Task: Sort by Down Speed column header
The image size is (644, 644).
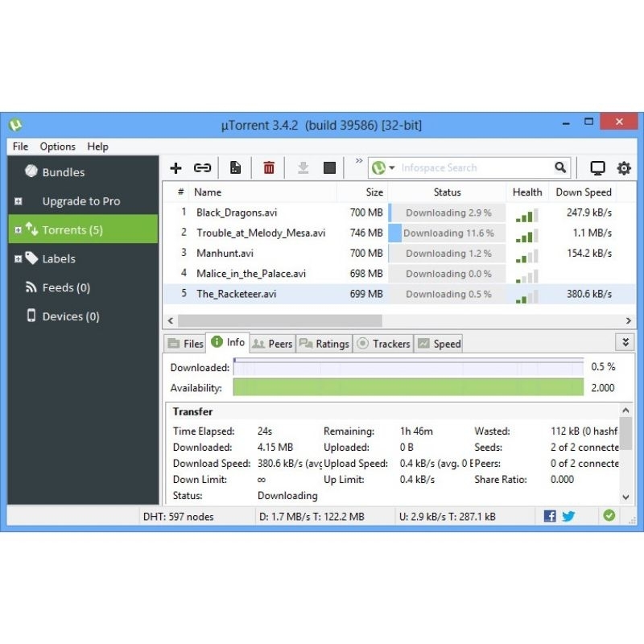Action: tap(583, 192)
